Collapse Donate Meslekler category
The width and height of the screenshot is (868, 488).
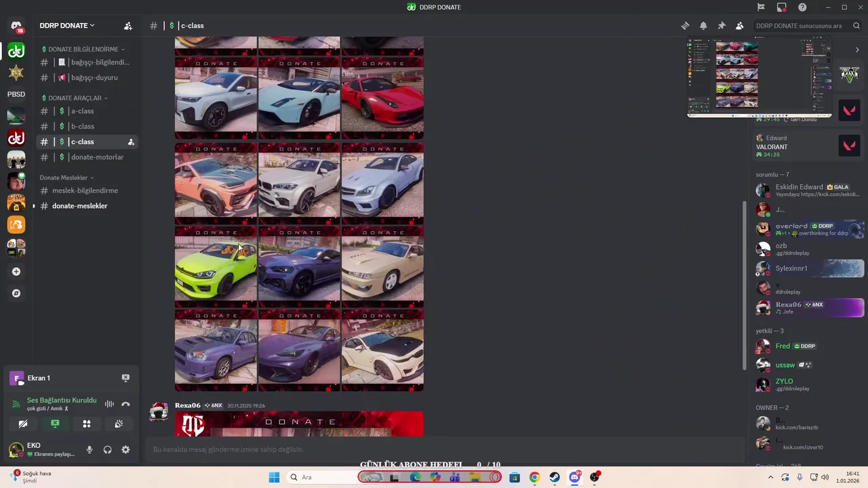(x=66, y=178)
